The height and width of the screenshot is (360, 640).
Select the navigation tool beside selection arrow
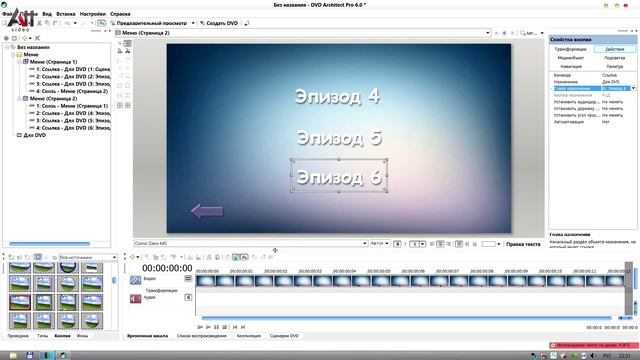tap(128, 43)
